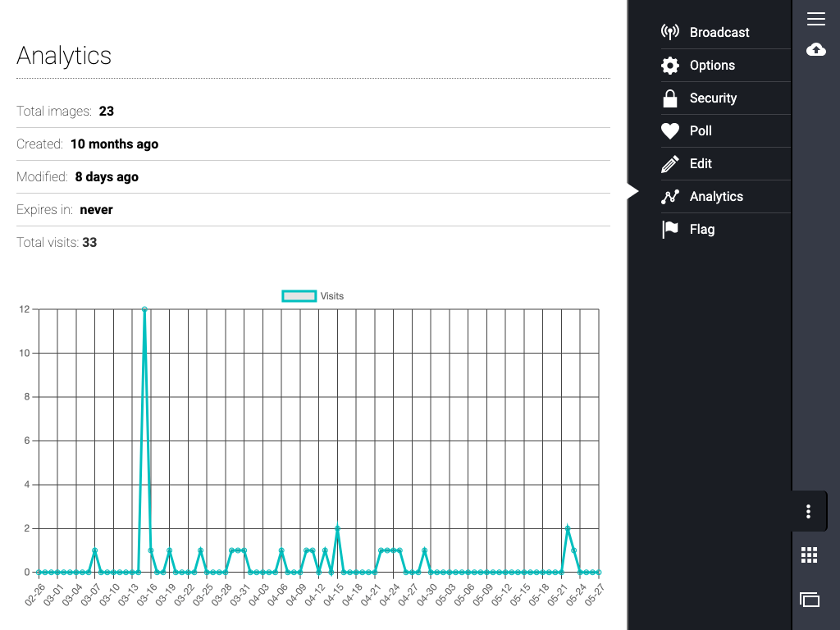This screenshot has height=630, width=840.
Task: Click the cloud upload icon
Action: point(816,50)
